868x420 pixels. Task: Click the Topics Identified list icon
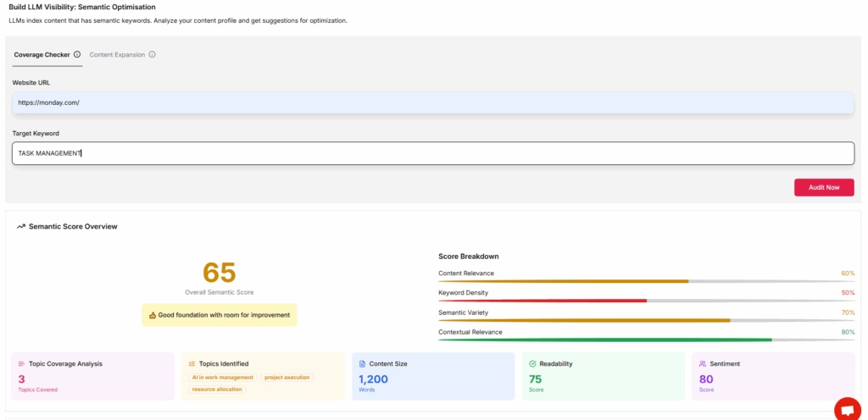tap(192, 363)
